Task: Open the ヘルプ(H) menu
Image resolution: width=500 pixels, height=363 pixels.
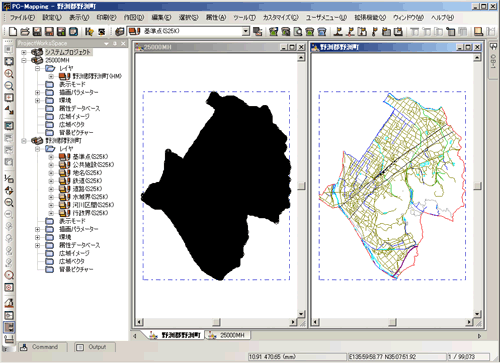Action: click(442, 18)
